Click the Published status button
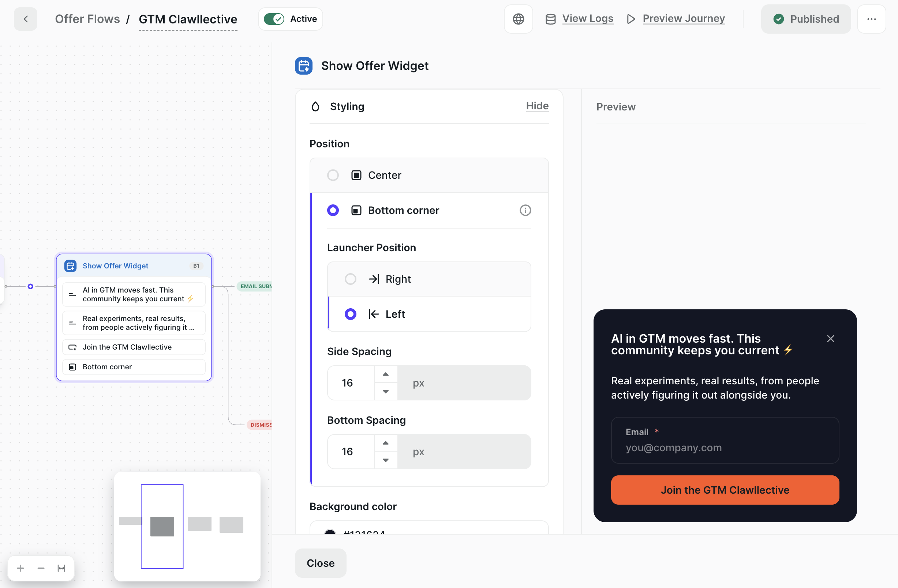This screenshot has height=588, width=898. [805, 19]
